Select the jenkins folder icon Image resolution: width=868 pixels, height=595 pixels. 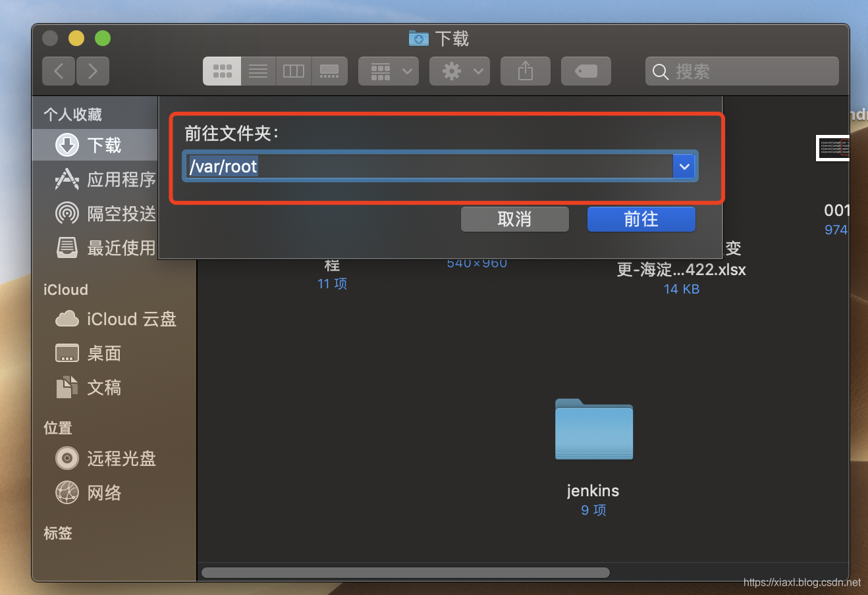coord(594,429)
